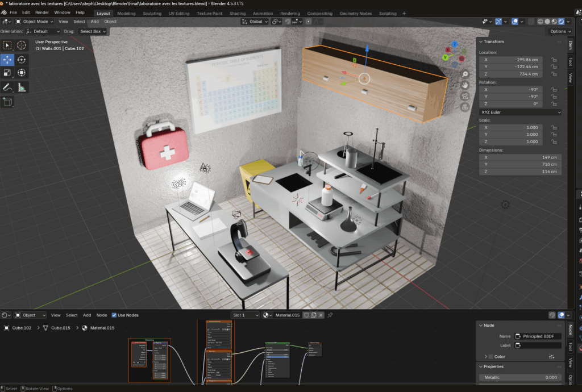
Task: Open the XYZ Euler rotation mode dropdown
Action: coord(520,112)
